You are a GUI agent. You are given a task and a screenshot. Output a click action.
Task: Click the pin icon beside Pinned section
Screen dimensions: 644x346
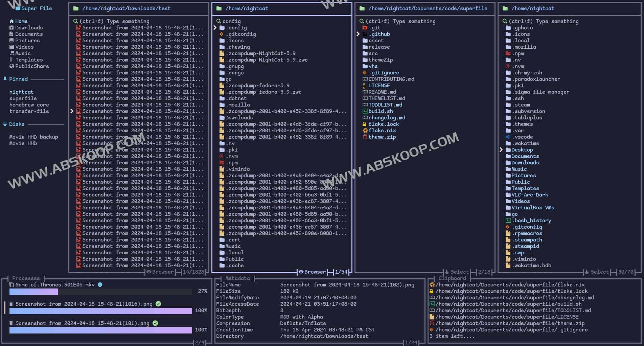tap(5, 79)
